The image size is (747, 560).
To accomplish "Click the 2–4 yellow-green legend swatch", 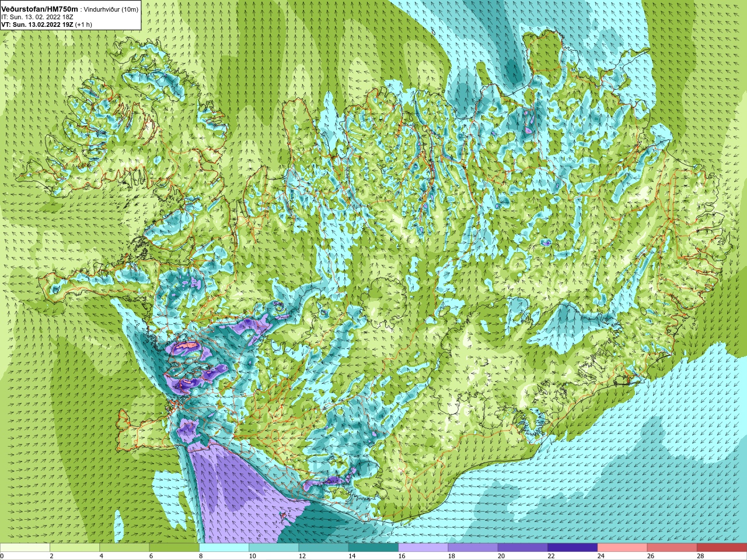I will click(x=75, y=548).
